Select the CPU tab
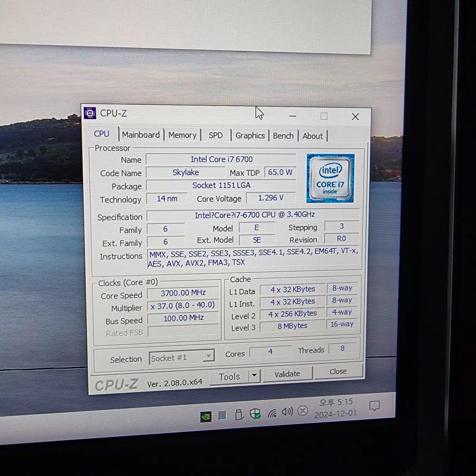 pos(102,134)
